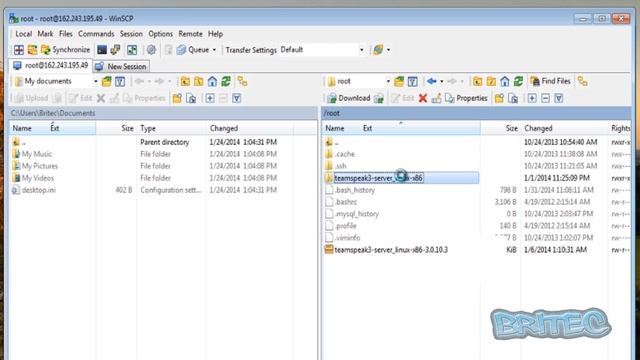
Task: Select the .bashrc file
Action: click(345, 202)
